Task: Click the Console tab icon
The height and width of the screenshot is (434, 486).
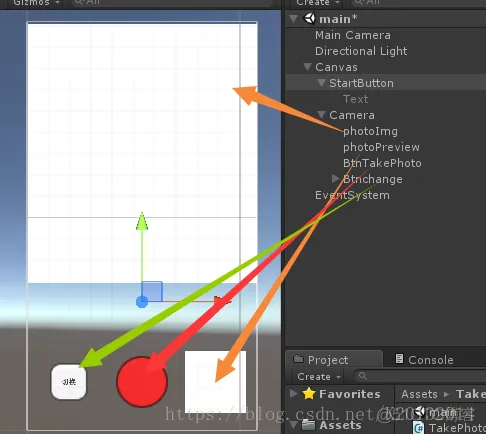Action: pyautogui.click(x=399, y=359)
